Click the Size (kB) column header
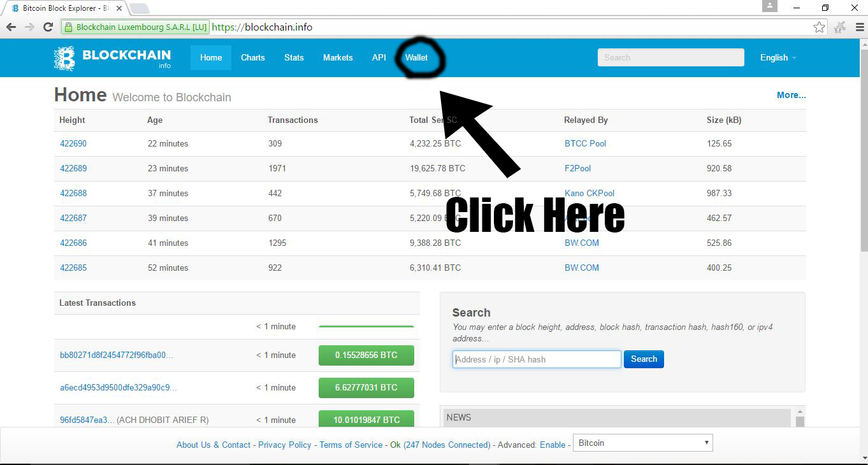Viewport: 868px width, 465px height. coord(724,120)
